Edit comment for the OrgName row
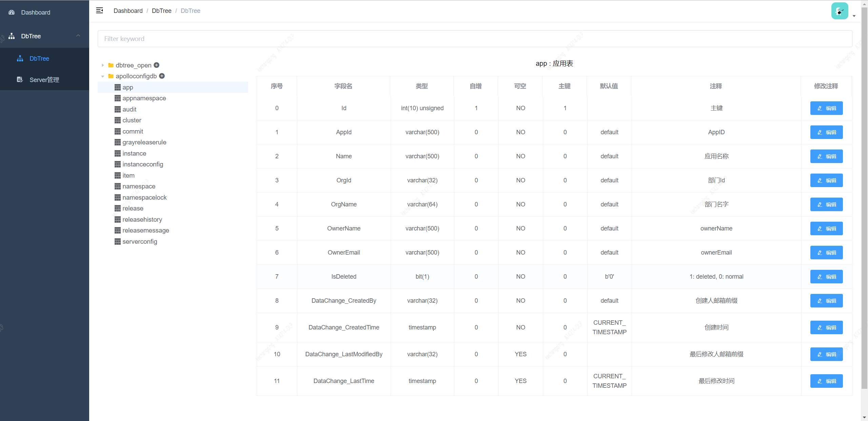This screenshot has width=868, height=421. 826,204
